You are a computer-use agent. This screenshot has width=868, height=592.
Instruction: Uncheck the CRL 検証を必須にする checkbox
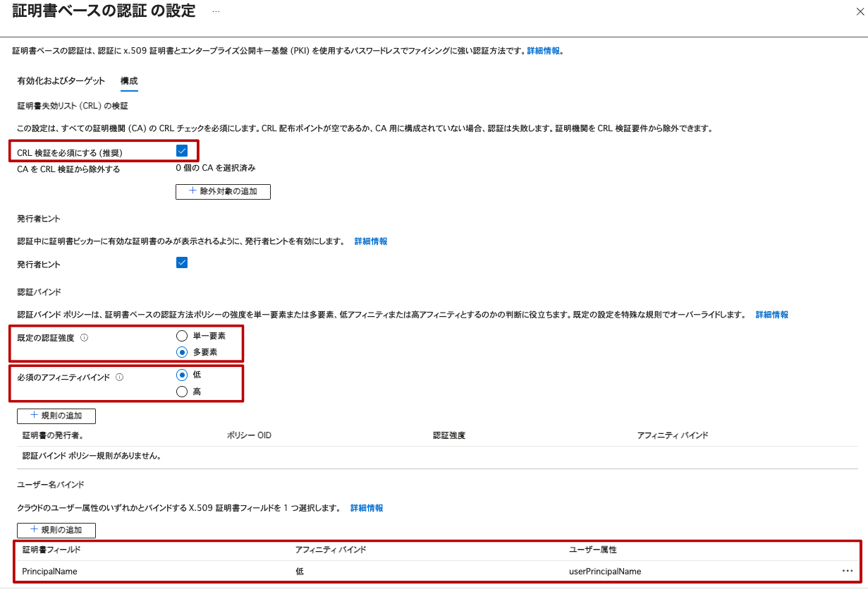[x=182, y=150]
